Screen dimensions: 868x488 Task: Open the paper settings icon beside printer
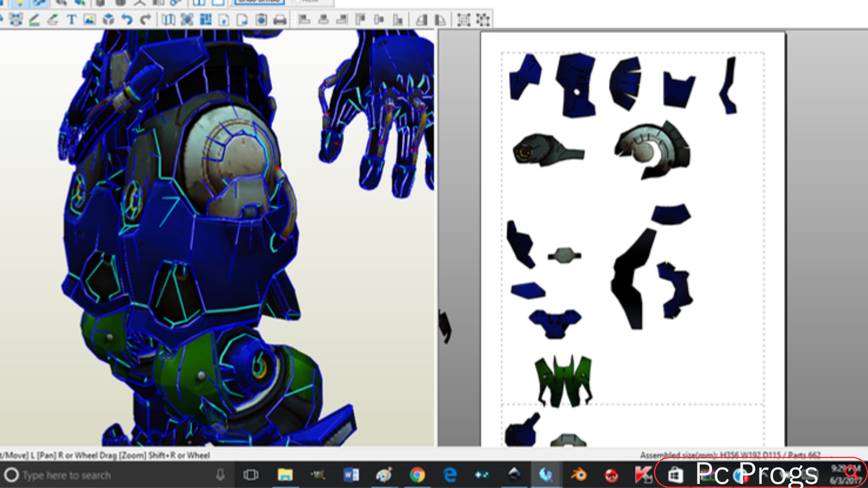click(x=261, y=20)
